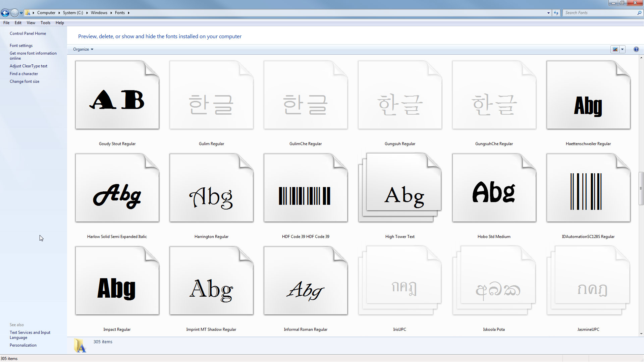Click the Hobo Std Medium font icon
The image size is (644, 362).
click(x=494, y=188)
